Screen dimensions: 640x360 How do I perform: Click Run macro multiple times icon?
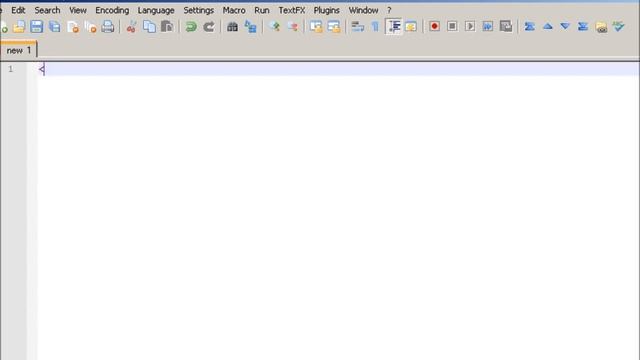(488, 27)
